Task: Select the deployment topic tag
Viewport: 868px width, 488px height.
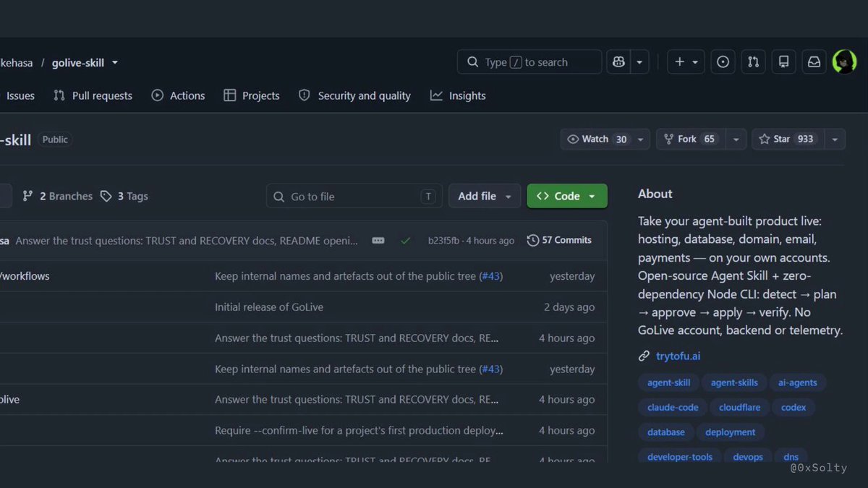Action: tap(730, 432)
